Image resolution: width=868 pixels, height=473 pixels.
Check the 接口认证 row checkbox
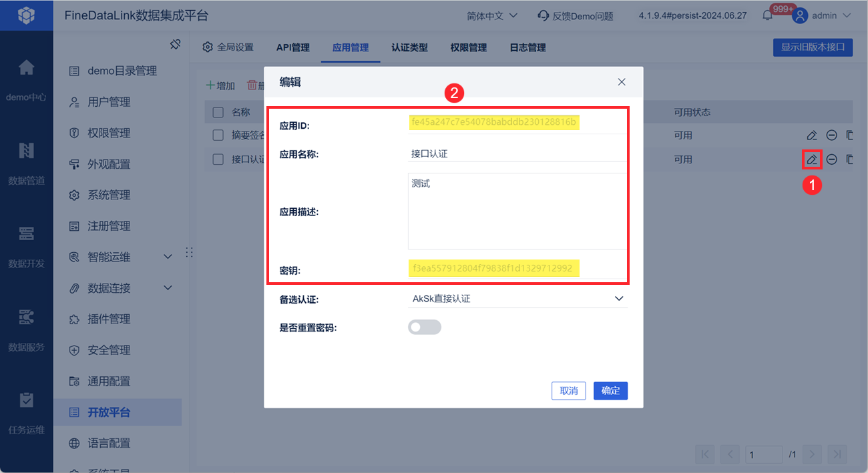click(x=218, y=159)
